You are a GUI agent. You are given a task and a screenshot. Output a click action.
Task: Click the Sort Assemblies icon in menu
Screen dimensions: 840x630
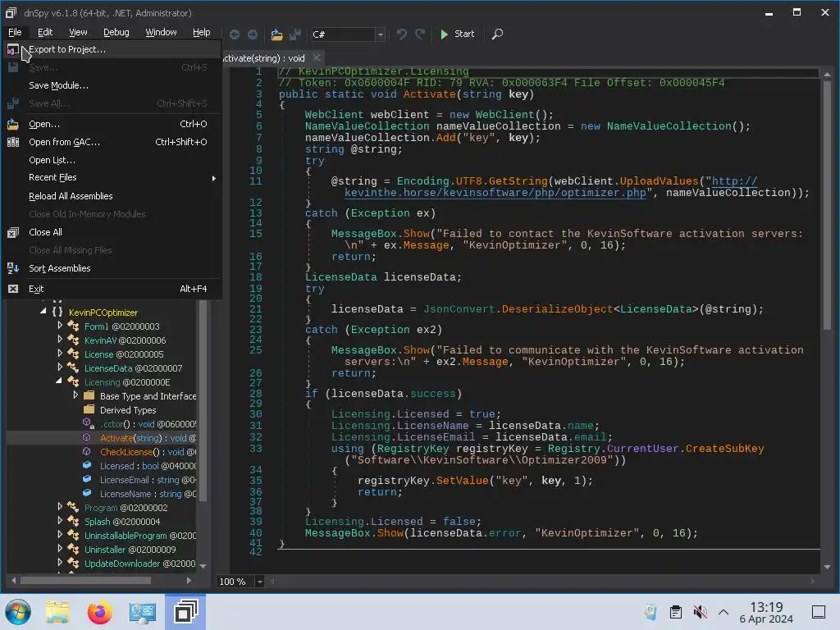point(13,268)
